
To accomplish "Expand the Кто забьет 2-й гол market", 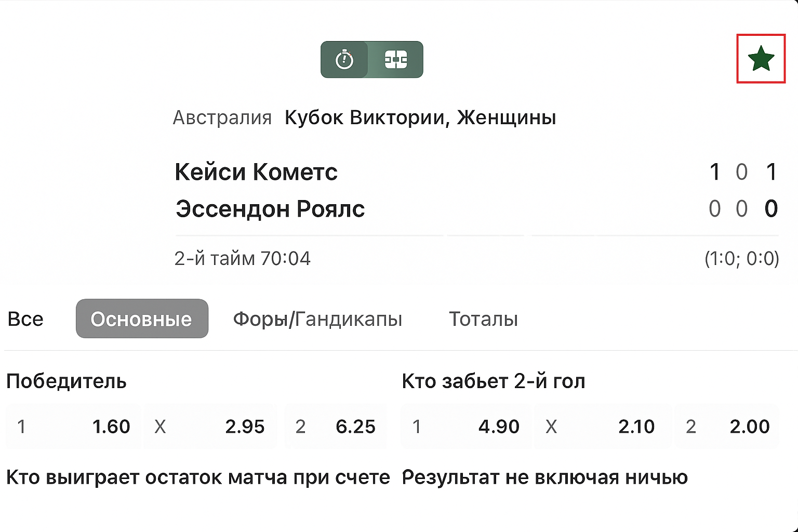I will coord(493,381).
